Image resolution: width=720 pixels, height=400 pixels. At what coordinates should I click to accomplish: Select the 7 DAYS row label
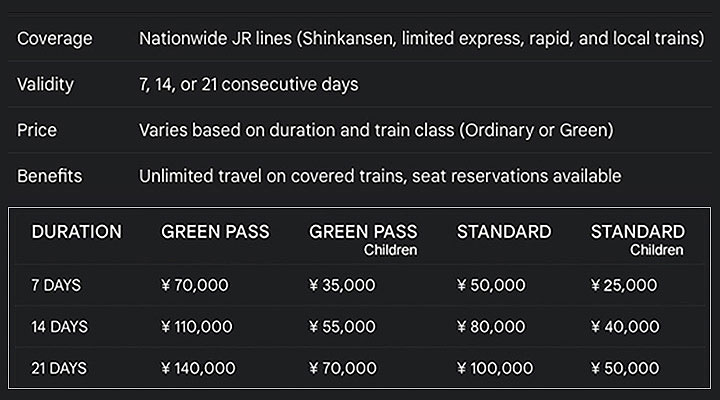click(56, 285)
